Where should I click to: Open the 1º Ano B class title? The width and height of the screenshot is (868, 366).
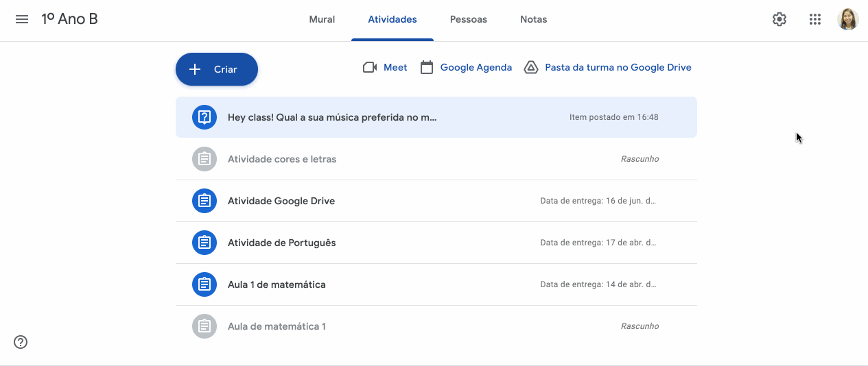coord(69,19)
